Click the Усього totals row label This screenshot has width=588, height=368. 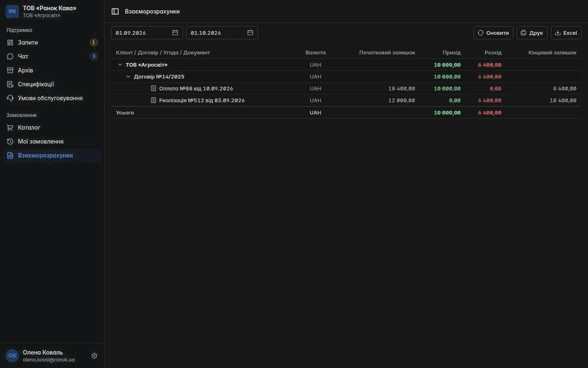125,112
